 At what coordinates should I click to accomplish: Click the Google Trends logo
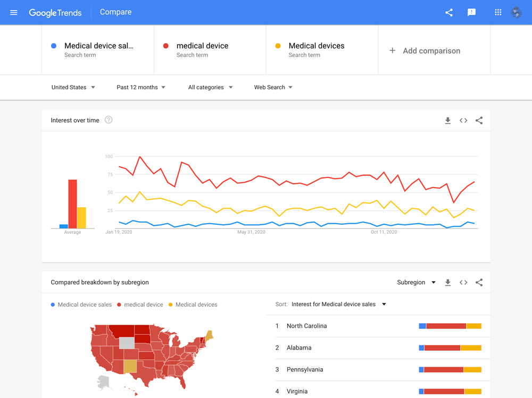point(55,13)
